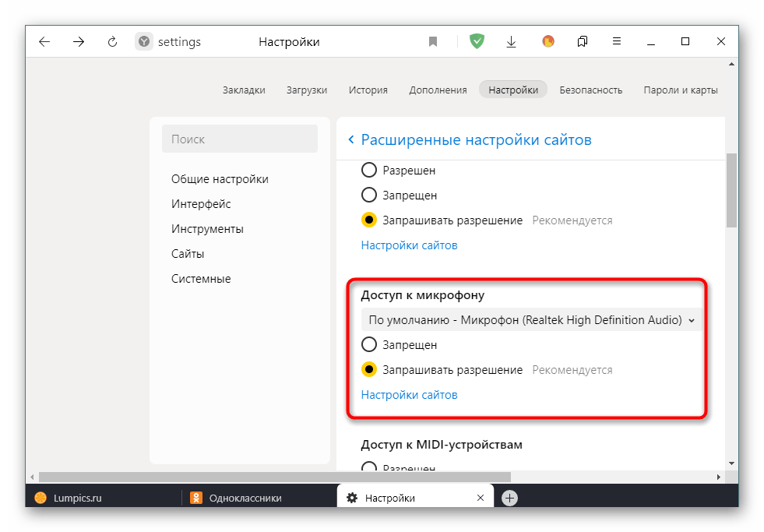The image size is (764, 532).
Task: Click the horizontal scrollbar thumb
Action: [274, 477]
